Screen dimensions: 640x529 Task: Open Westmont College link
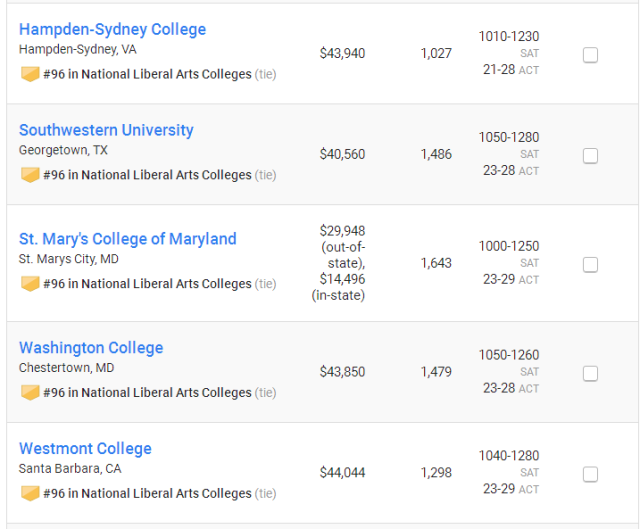(85, 449)
